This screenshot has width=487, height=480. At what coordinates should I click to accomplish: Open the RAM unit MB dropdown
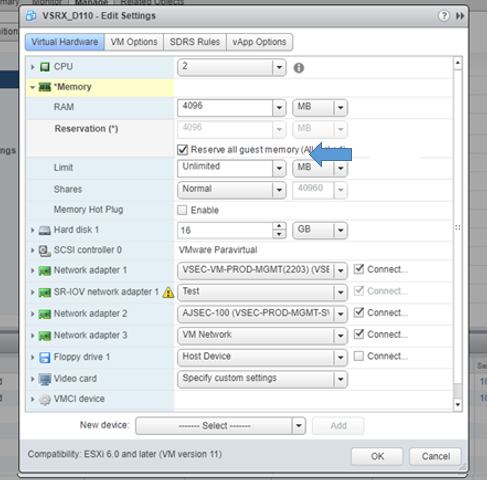tap(320, 107)
